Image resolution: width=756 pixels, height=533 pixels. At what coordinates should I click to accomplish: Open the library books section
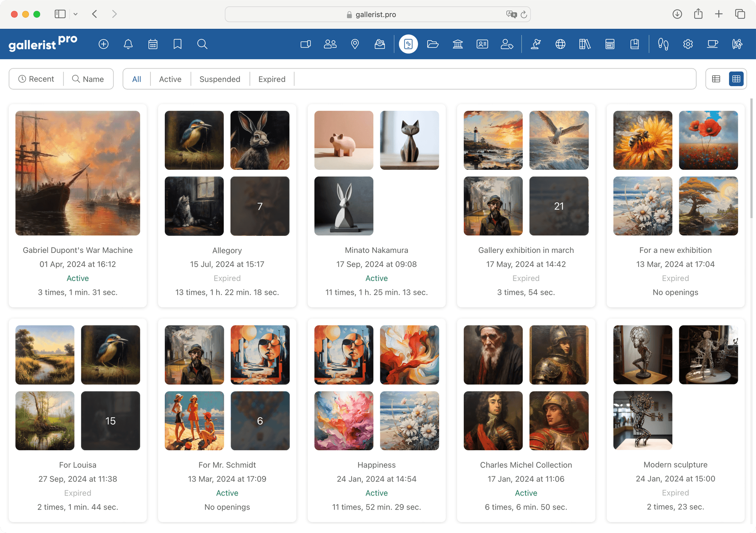tap(584, 44)
